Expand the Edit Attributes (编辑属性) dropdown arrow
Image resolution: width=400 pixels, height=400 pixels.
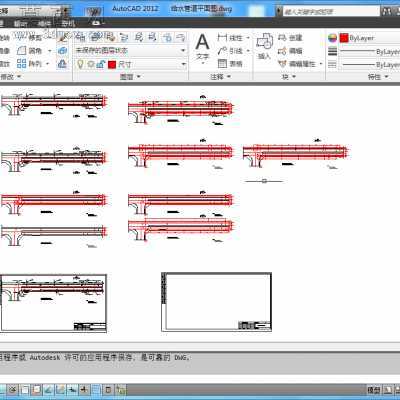pos(321,64)
